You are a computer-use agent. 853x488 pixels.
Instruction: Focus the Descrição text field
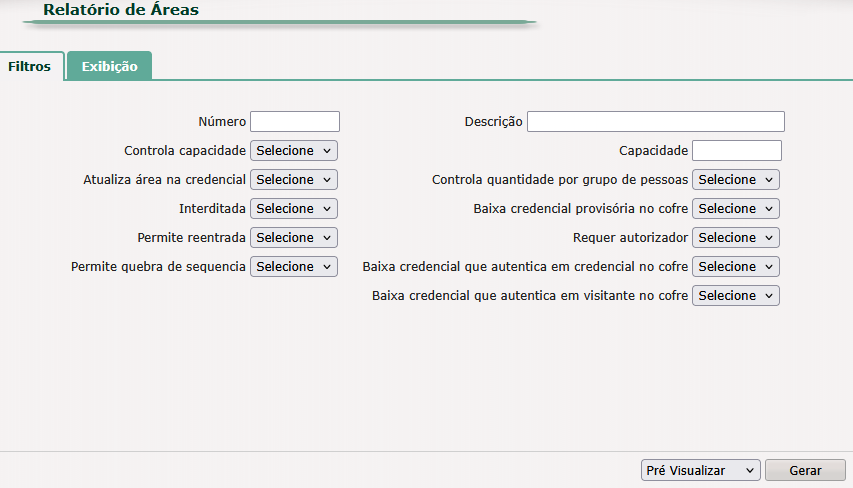[x=656, y=121]
